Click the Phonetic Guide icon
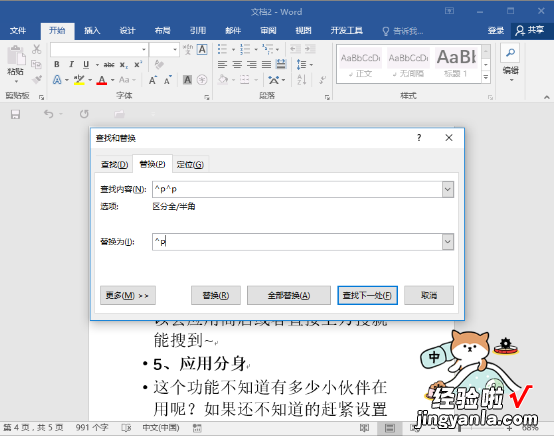Viewport: 554px width, 436px height. click(x=188, y=49)
